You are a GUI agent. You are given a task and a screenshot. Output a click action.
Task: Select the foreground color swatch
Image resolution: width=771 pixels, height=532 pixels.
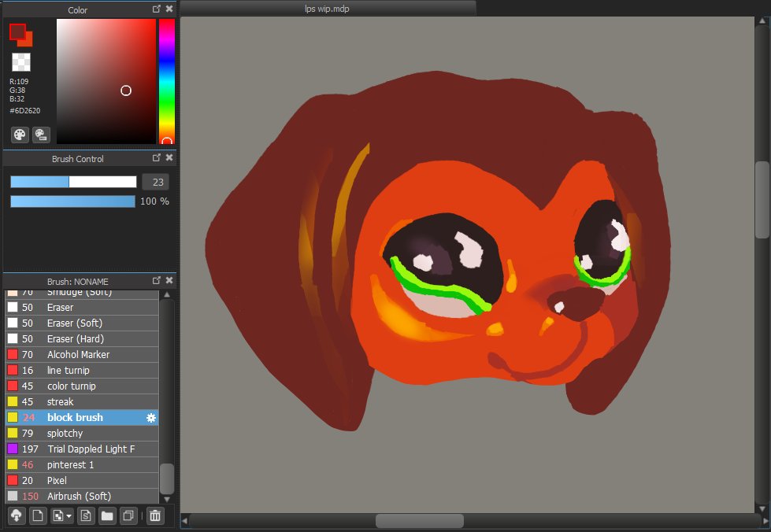tap(17, 31)
